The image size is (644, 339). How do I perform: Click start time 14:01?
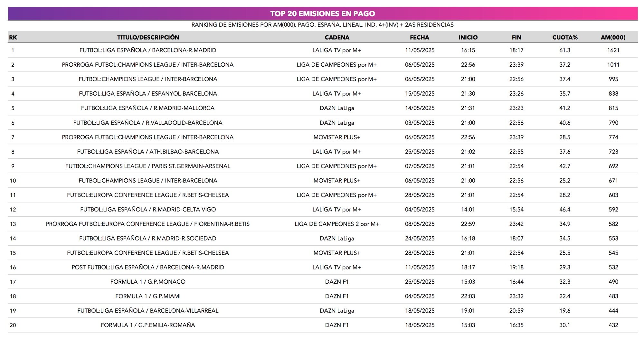(x=468, y=210)
